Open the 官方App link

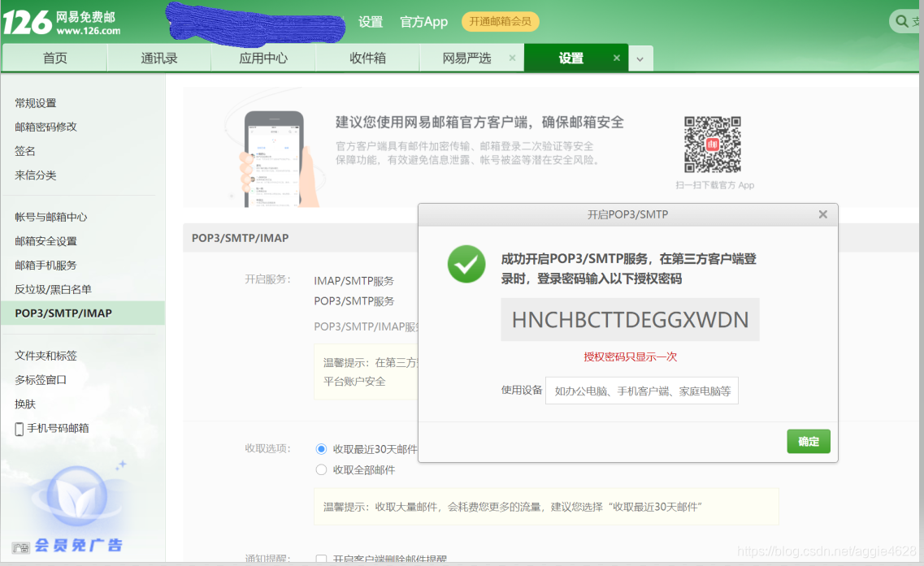coord(423,22)
